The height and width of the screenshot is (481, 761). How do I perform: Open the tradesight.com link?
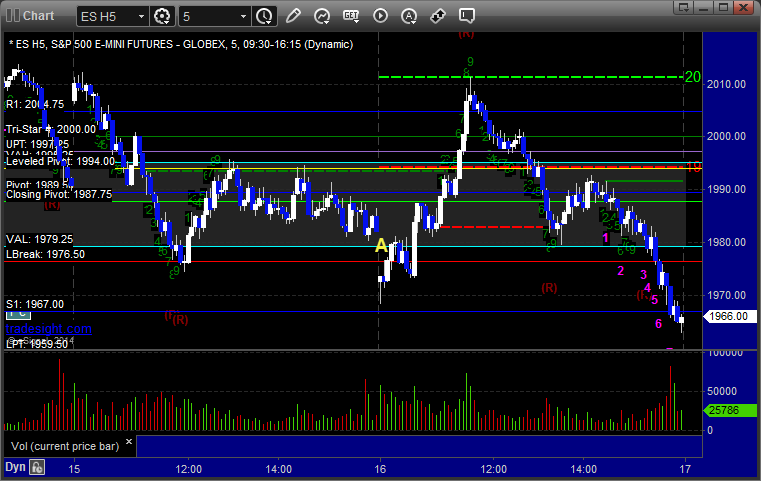pyautogui.click(x=49, y=329)
